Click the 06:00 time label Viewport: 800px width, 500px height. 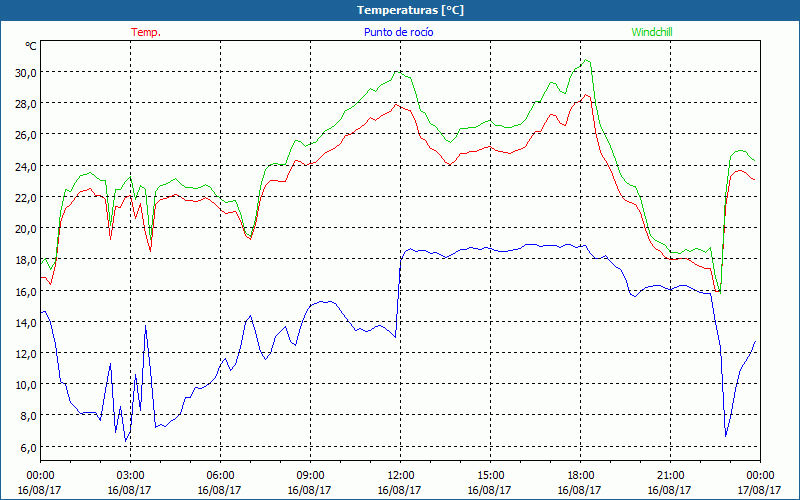click(x=220, y=475)
